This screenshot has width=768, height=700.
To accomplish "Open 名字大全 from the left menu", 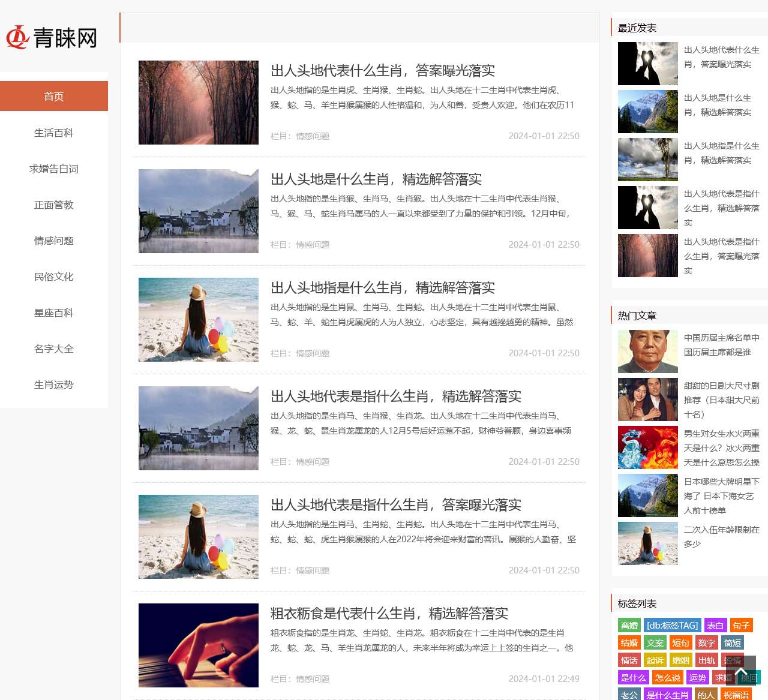I will click(54, 349).
